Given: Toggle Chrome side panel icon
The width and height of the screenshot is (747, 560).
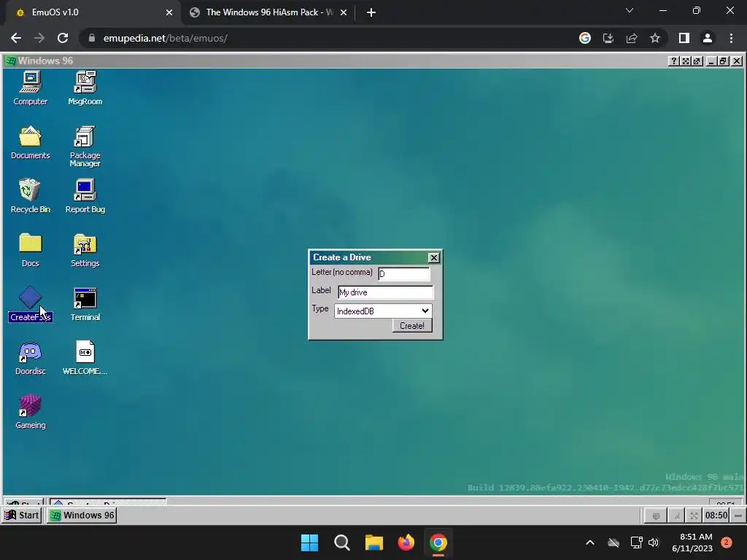Looking at the screenshot, I should 684,38.
